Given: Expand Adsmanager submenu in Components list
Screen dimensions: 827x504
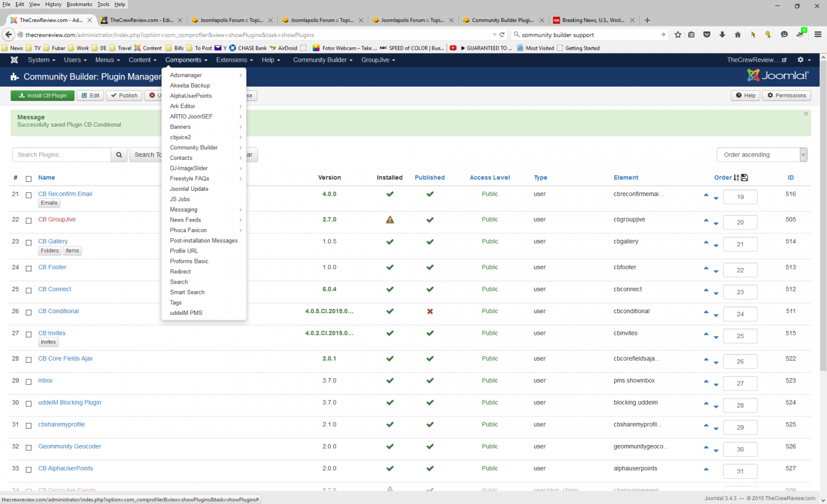Looking at the screenshot, I should pos(204,75).
